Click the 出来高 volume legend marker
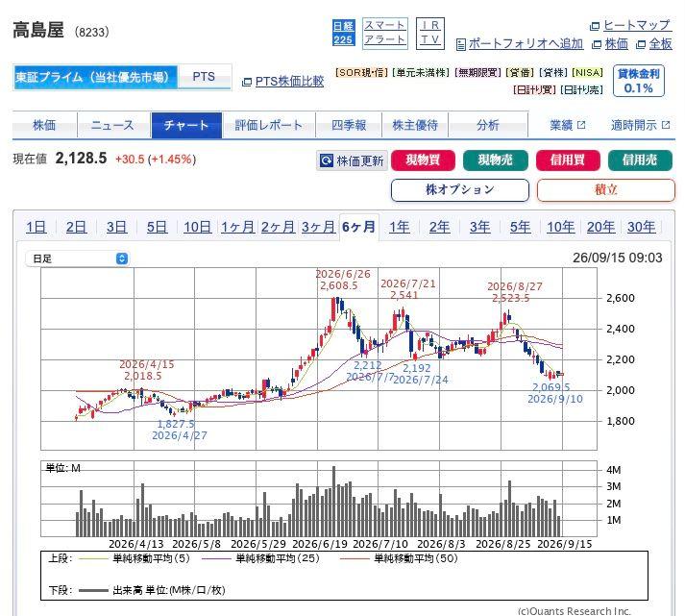This screenshot has height=616, width=685. 93,591
